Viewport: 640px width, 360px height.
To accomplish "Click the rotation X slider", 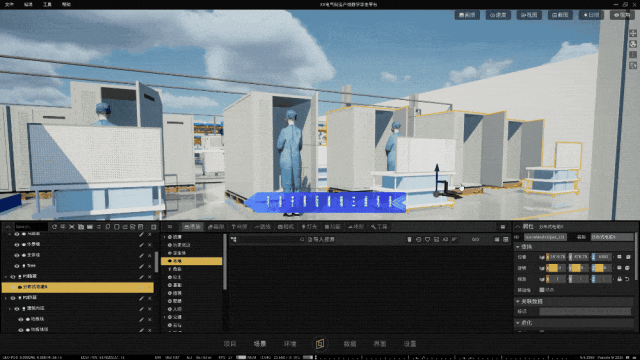I will pos(557,268).
